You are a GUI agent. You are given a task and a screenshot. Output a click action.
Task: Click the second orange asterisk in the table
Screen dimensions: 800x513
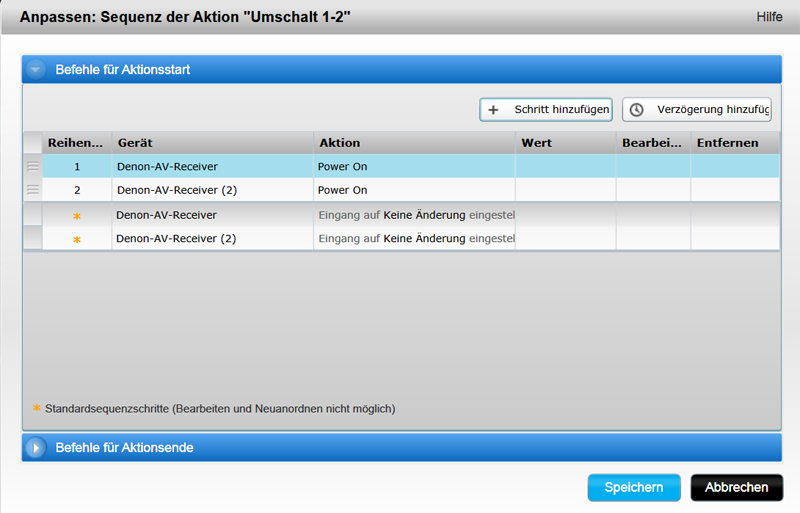click(x=77, y=239)
